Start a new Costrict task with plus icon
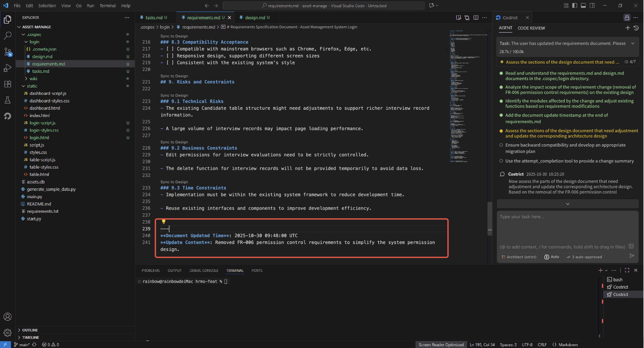The width and height of the screenshot is (644, 348). (628, 28)
